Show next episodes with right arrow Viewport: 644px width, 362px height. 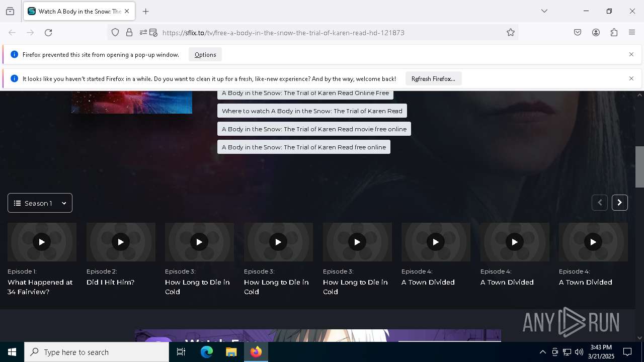[620, 203]
